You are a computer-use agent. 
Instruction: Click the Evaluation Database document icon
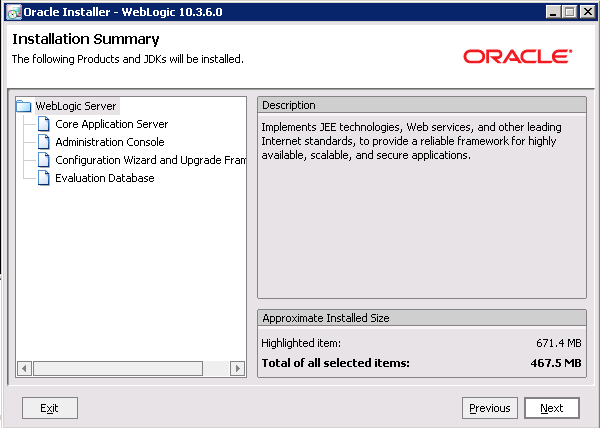[x=44, y=178]
